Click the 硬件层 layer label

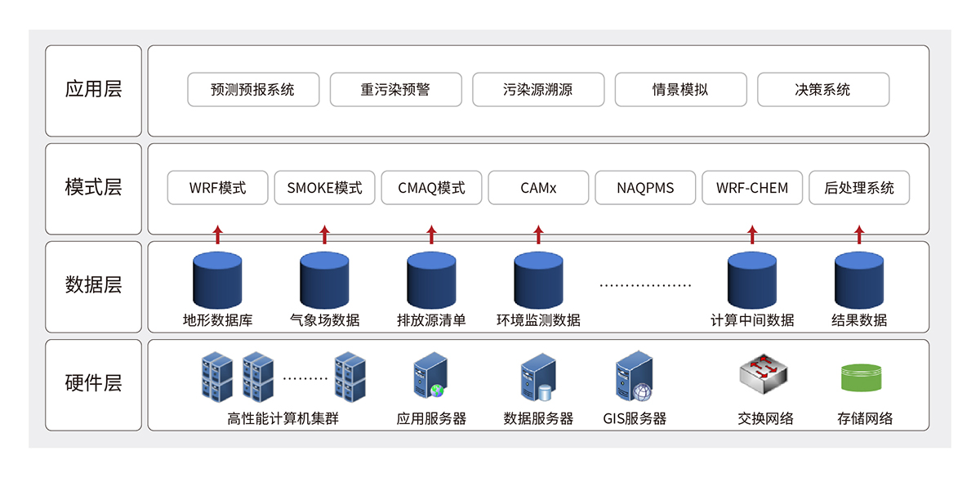[93, 384]
